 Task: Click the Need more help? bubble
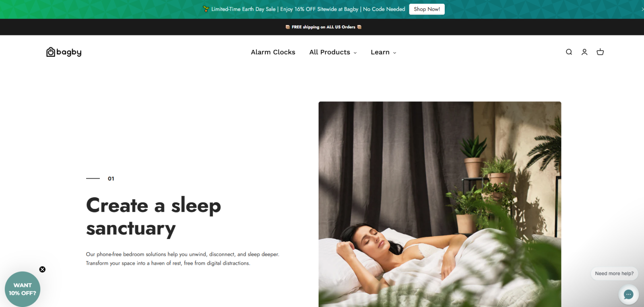614,274
